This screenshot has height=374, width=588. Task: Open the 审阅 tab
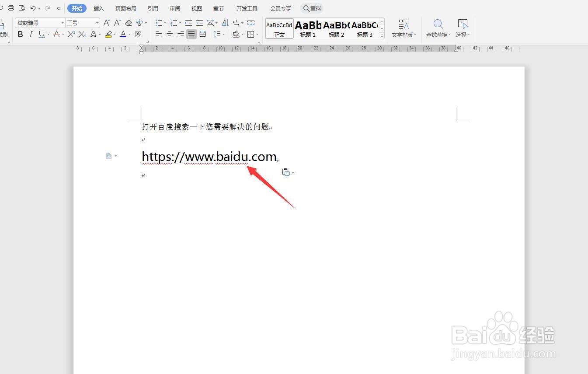click(x=175, y=8)
